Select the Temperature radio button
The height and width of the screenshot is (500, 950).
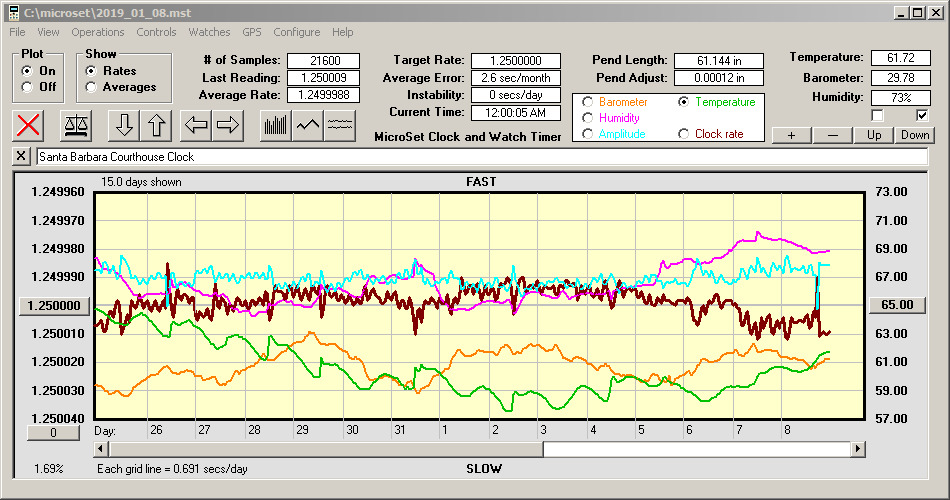(x=683, y=102)
